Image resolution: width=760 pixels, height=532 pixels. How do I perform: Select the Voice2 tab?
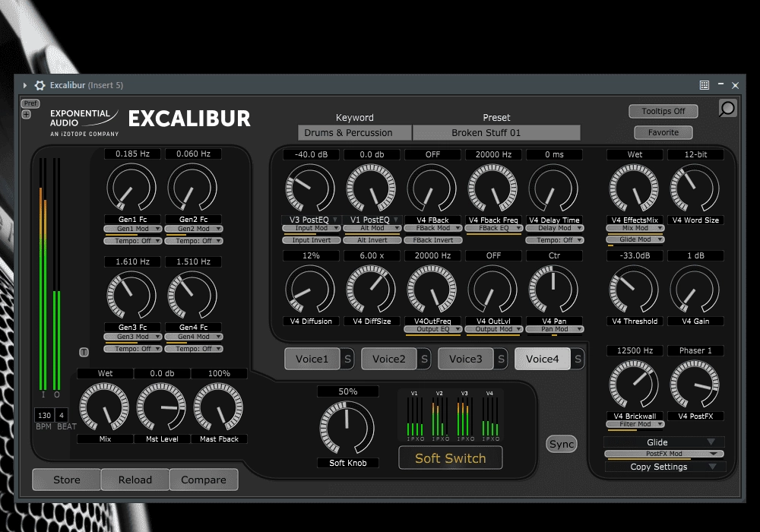(x=388, y=359)
